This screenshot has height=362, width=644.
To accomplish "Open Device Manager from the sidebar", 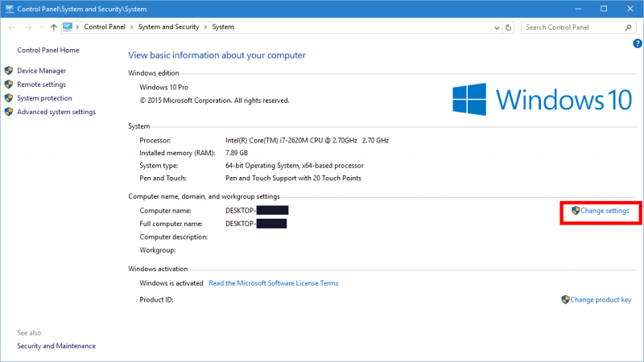I will pyautogui.click(x=41, y=71).
